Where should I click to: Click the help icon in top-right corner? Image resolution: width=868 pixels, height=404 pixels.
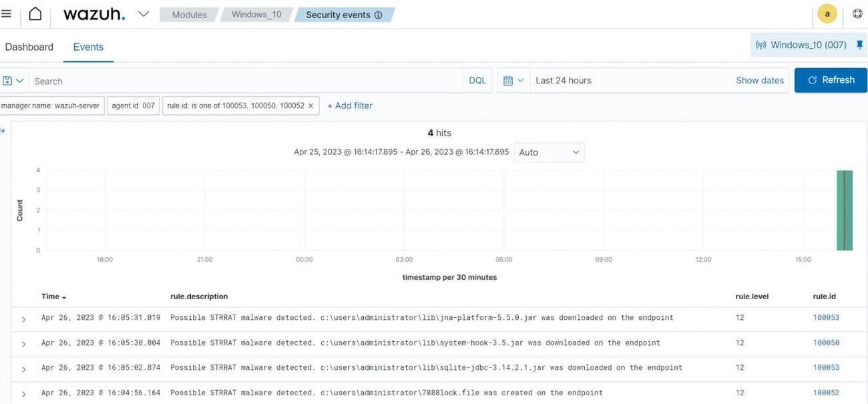[857, 14]
